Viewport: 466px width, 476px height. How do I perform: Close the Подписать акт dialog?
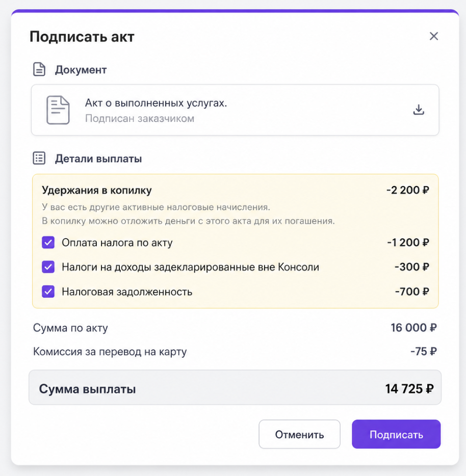click(434, 36)
